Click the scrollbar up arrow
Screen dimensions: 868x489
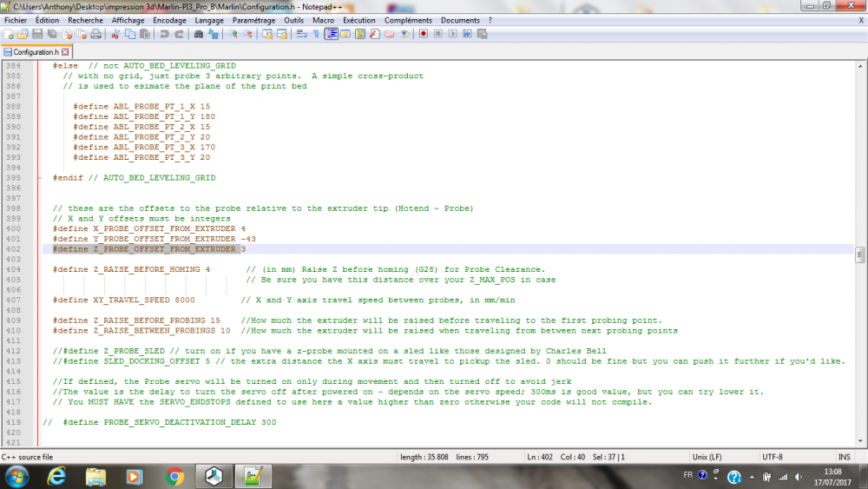click(859, 66)
